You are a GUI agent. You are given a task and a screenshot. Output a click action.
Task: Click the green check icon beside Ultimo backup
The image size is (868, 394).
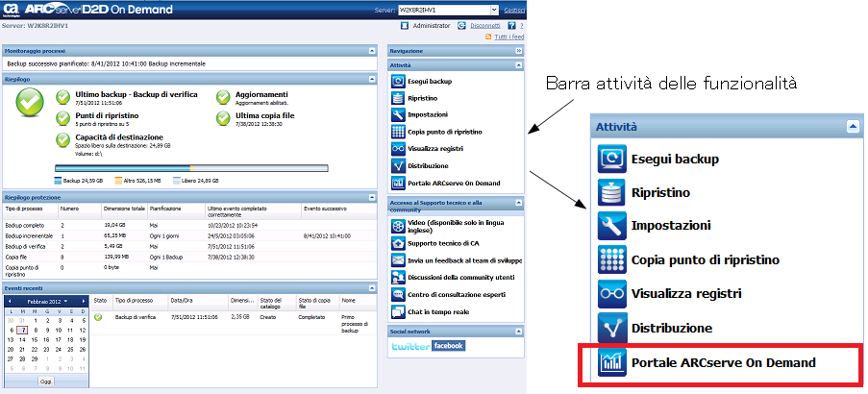(x=63, y=97)
